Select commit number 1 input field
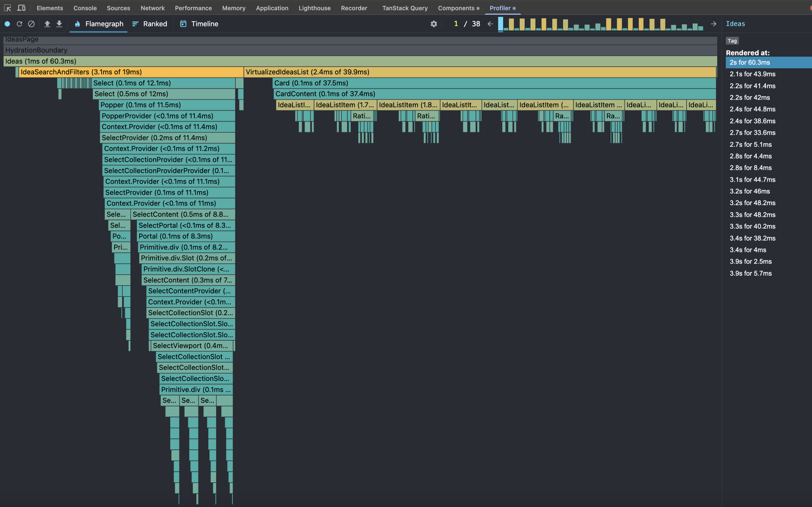The height and width of the screenshot is (507, 812). click(x=455, y=24)
